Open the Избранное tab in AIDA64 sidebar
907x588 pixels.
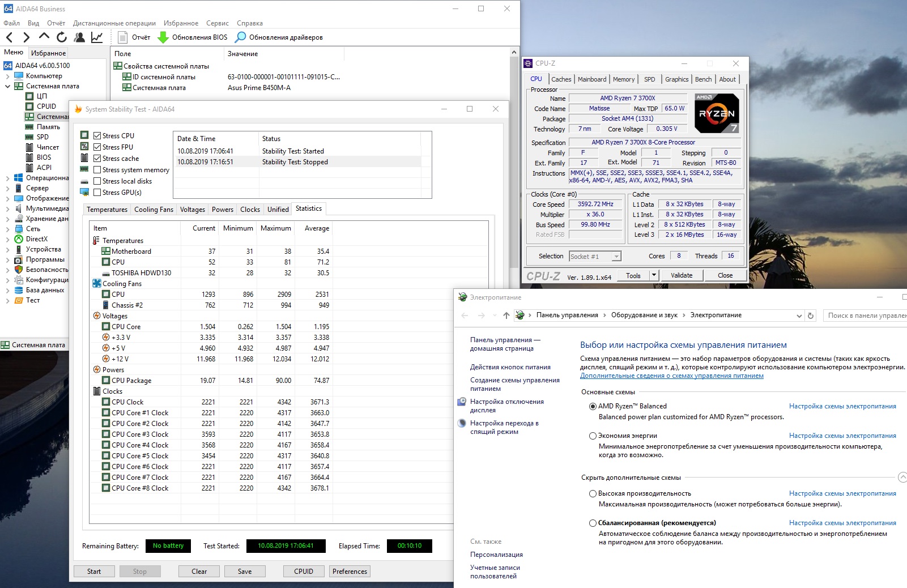(x=48, y=53)
